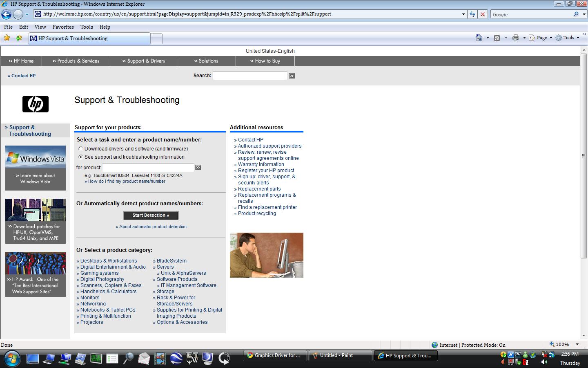Launch Google Earth from the taskbar
The height and width of the screenshot is (368, 588).
coord(176,359)
